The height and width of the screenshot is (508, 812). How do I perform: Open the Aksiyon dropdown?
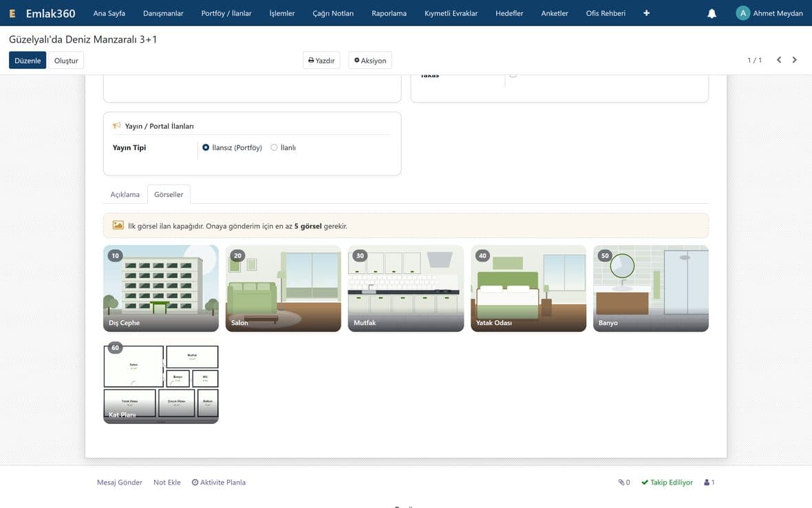pyautogui.click(x=370, y=60)
